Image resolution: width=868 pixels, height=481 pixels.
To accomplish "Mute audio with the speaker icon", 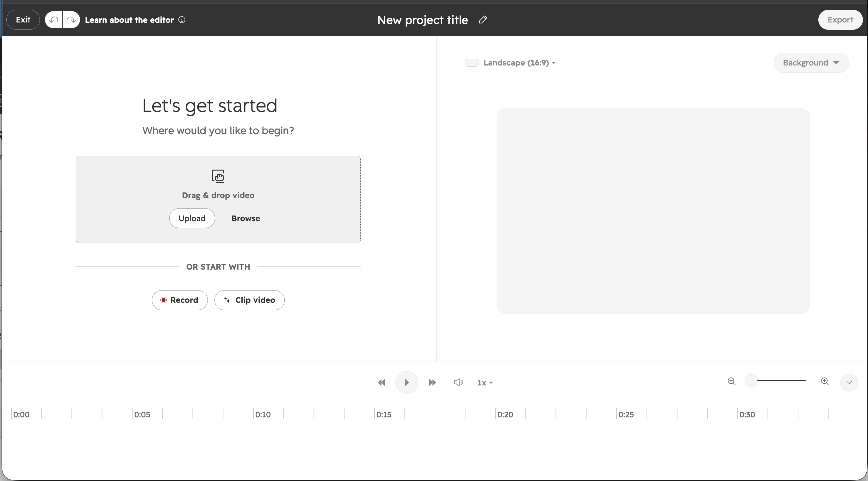I will click(x=459, y=383).
